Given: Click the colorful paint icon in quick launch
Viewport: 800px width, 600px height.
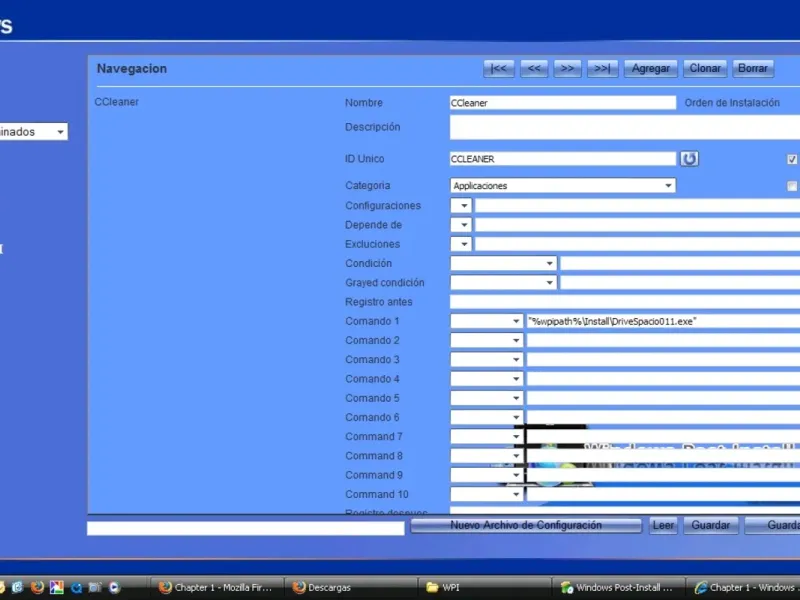Looking at the screenshot, I should pos(57,588).
